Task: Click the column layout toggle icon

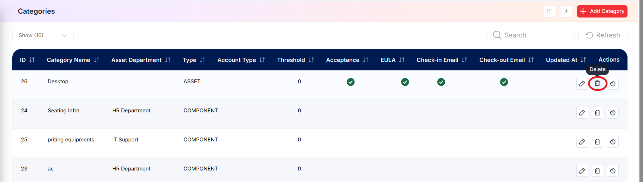Action: pyautogui.click(x=550, y=11)
